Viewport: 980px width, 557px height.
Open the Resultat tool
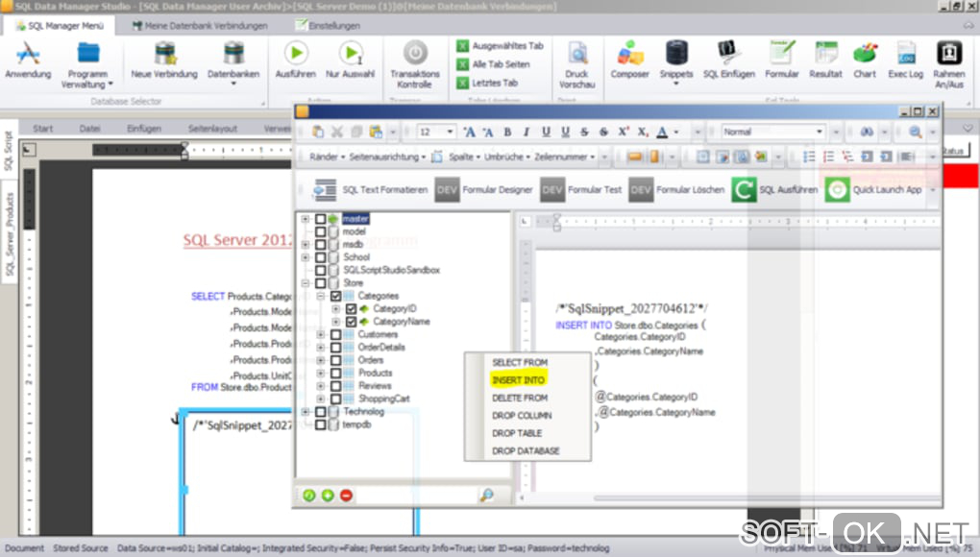pyautogui.click(x=825, y=61)
